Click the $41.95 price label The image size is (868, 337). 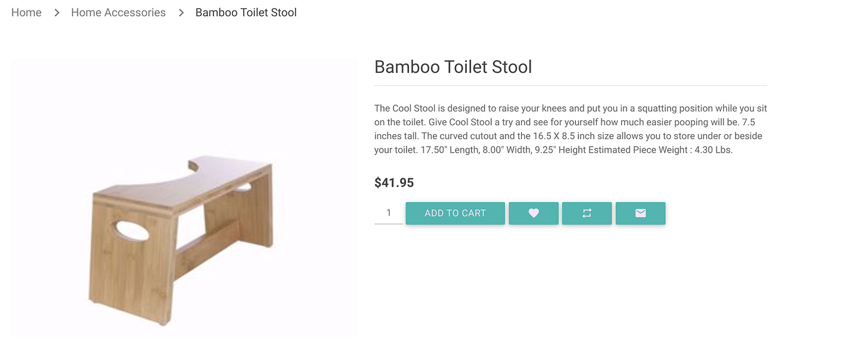394,183
